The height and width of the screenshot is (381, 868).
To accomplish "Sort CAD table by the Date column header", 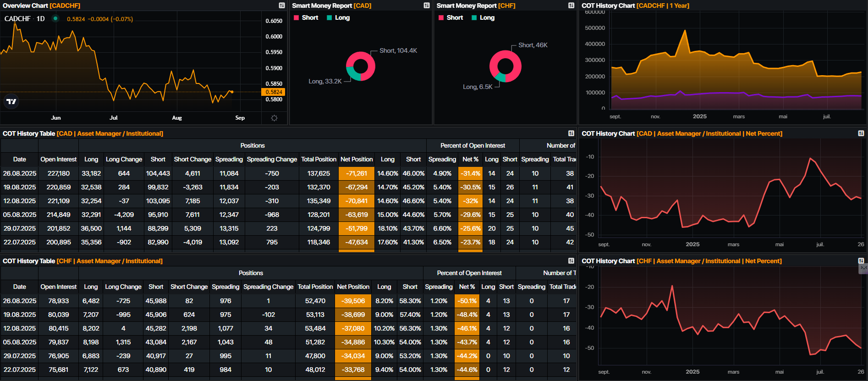I will pos(19,159).
